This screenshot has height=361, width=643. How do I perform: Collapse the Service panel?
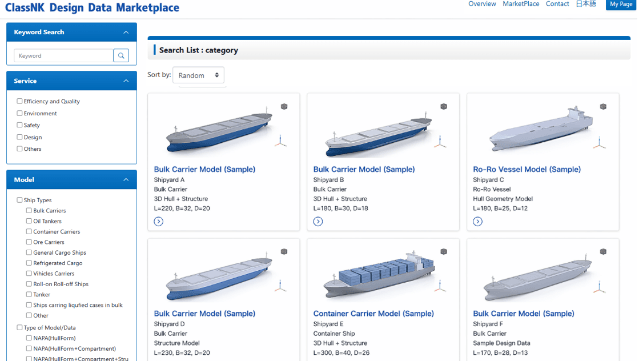[126, 81]
